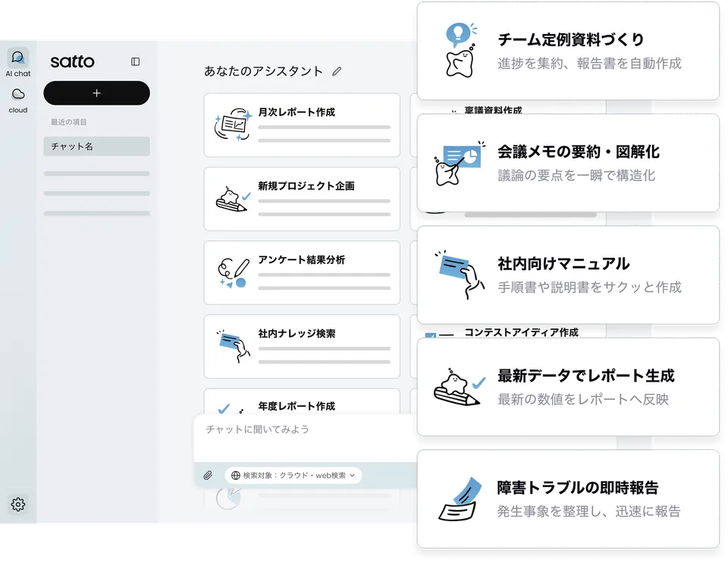Open the 社内向けマニュアル assistant
The image size is (728, 563).
point(568,275)
